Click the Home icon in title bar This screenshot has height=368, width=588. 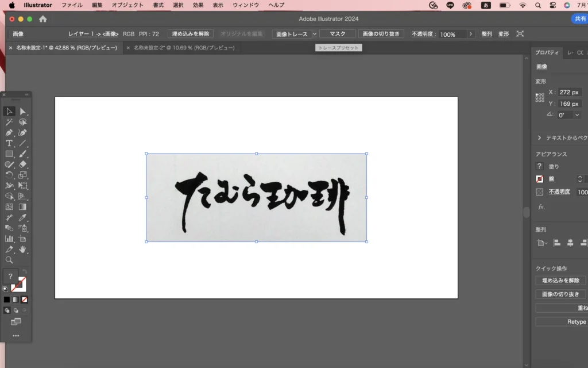coord(42,19)
